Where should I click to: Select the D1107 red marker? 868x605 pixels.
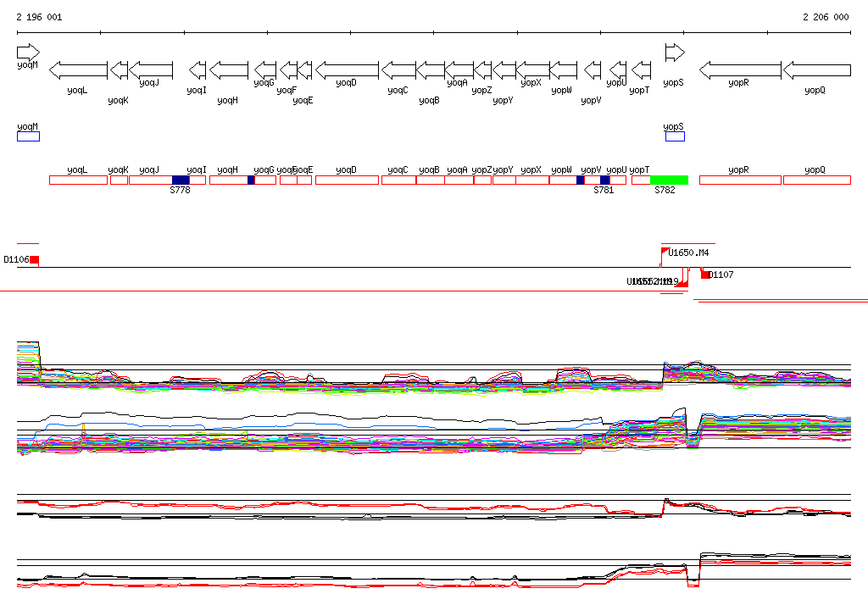click(704, 275)
